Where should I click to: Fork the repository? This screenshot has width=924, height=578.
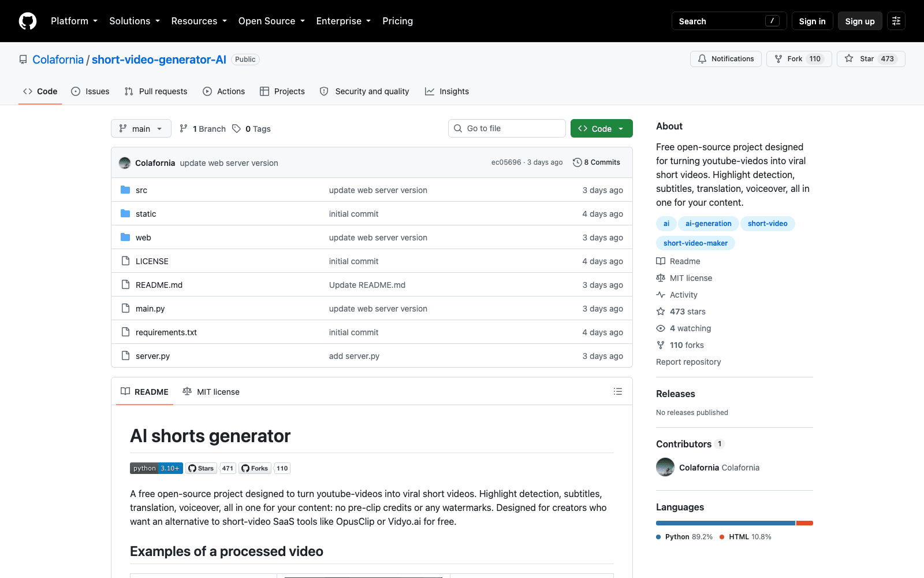[799, 59]
